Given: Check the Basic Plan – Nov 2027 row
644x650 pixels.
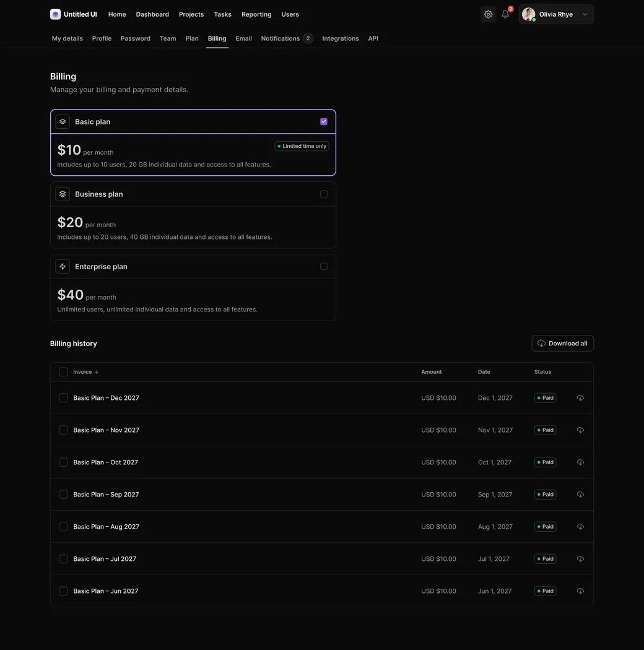Looking at the screenshot, I should pyautogui.click(x=63, y=430).
